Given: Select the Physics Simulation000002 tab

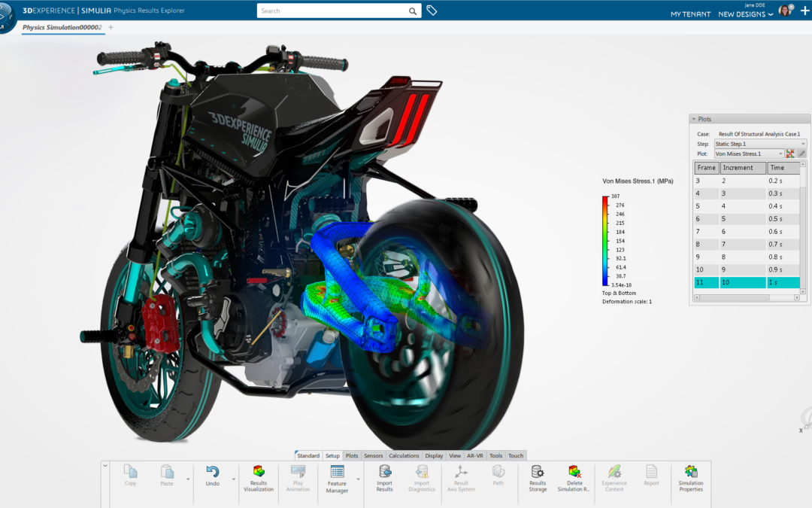Looking at the screenshot, I should coord(62,28).
